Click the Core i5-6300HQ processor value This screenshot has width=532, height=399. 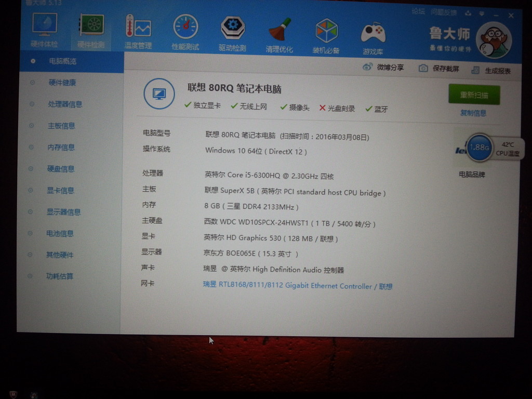tap(269, 176)
